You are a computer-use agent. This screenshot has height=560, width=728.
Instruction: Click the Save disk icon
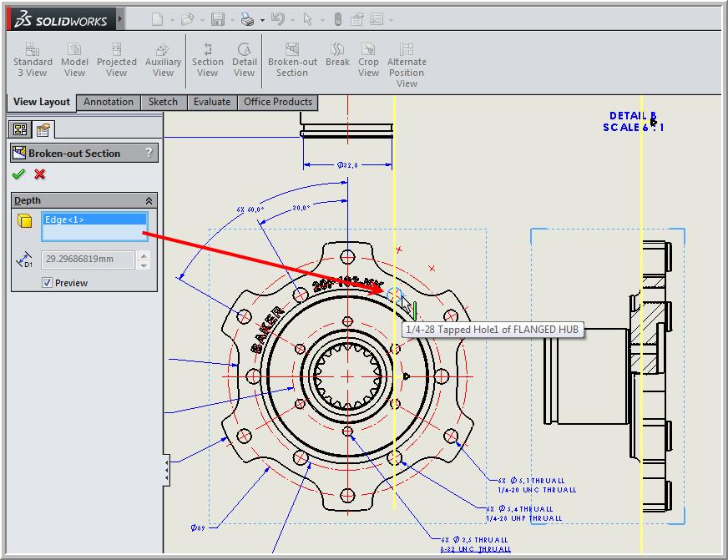tap(217, 19)
